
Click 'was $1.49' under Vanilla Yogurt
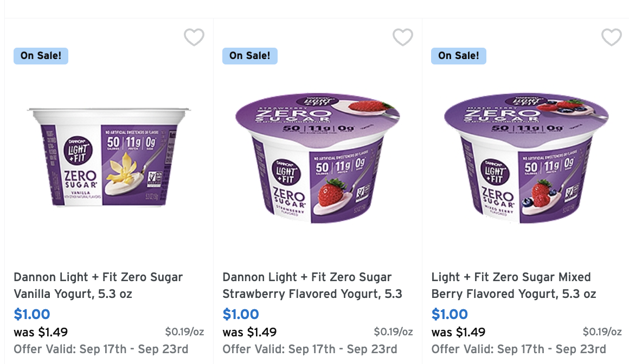(41, 332)
